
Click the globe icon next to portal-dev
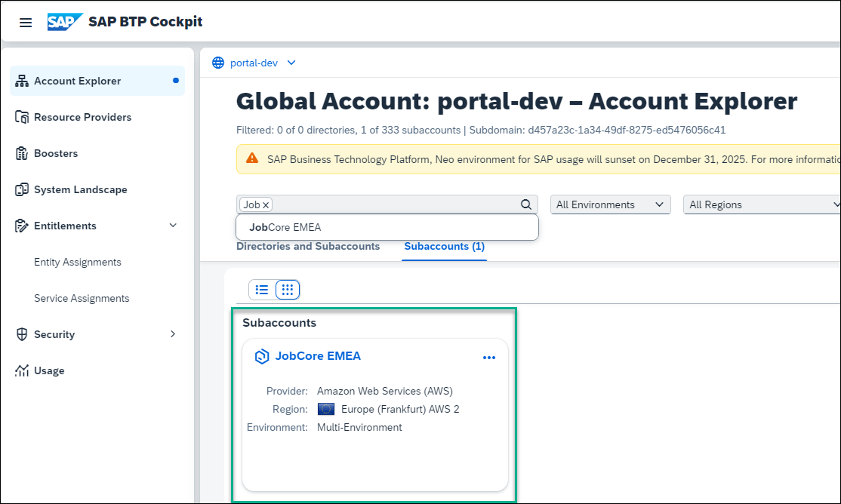(218, 63)
